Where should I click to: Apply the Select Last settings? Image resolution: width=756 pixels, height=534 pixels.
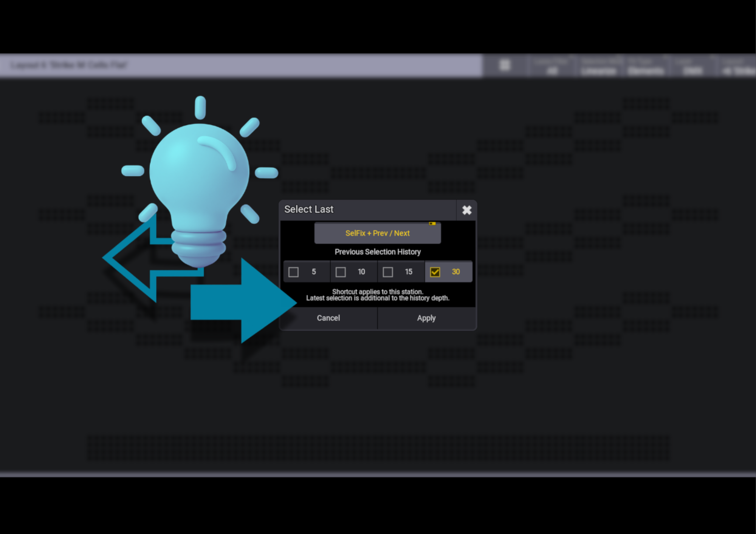(427, 318)
